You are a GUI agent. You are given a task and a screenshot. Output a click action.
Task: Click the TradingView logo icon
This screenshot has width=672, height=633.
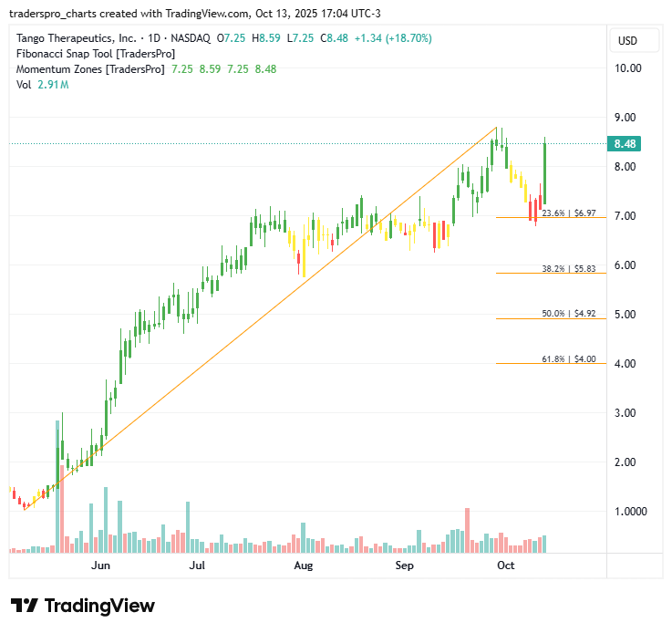[x=24, y=606]
